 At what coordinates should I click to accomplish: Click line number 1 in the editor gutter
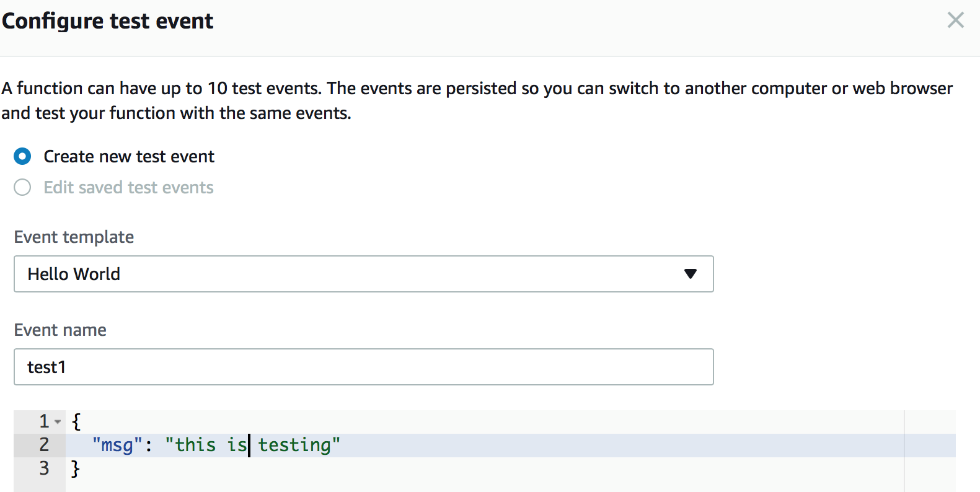[x=44, y=421]
